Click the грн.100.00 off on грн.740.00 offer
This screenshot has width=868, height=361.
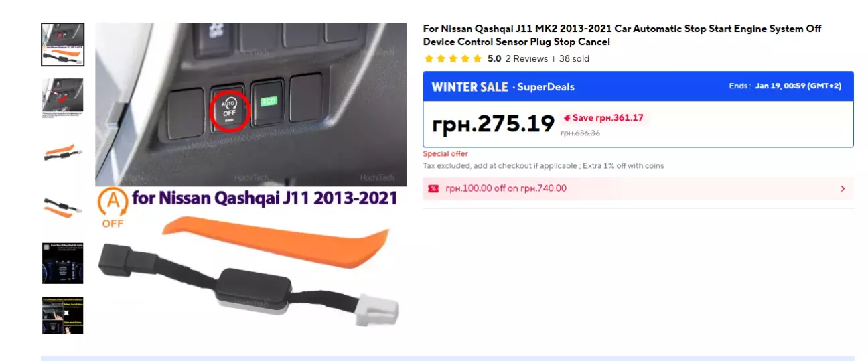(506, 189)
